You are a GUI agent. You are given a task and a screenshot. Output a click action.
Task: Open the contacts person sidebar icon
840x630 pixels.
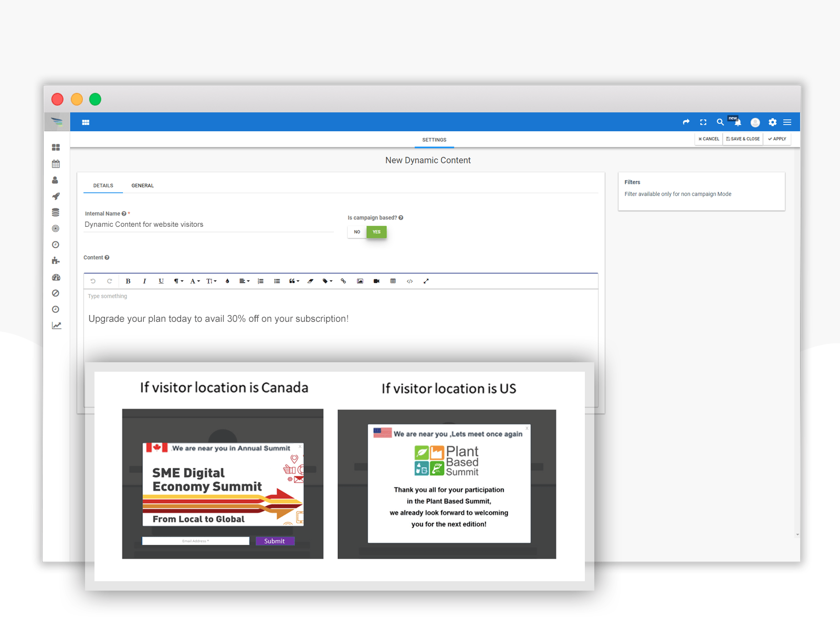click(55, 180)
